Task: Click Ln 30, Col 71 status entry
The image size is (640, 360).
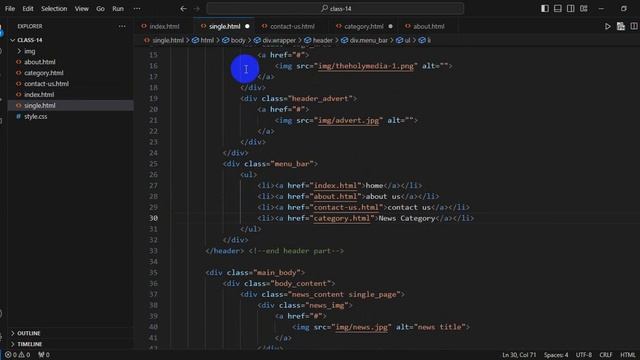Action: [519, 355]
